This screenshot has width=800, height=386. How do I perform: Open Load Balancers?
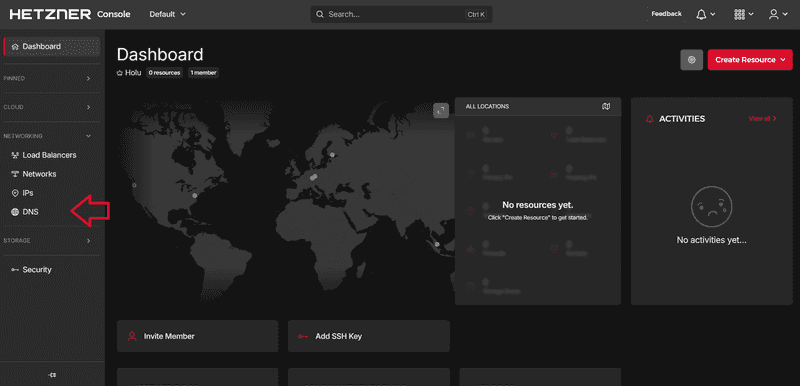pyautogui.click(x=49, y=155)
